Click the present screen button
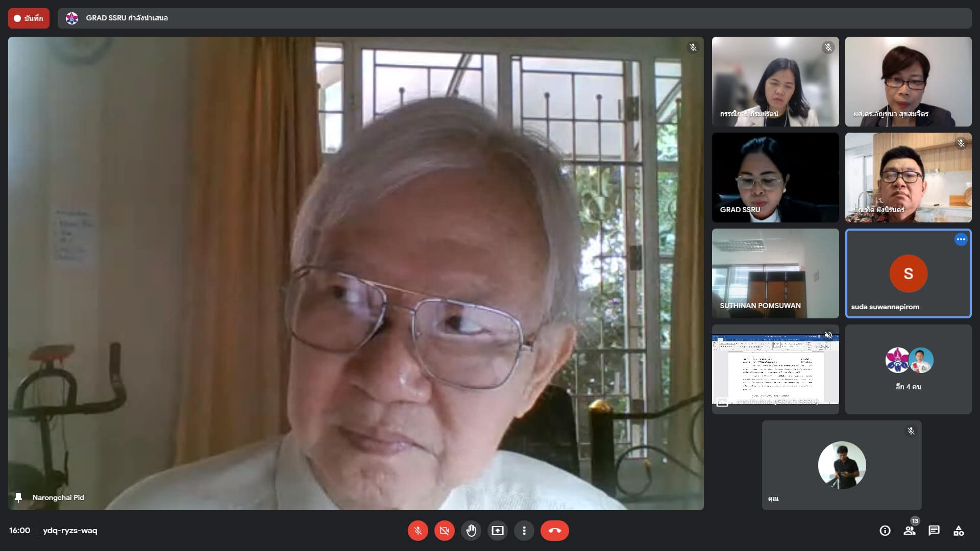980x551 pixels. pyautogui.click(x=497, y=531)
